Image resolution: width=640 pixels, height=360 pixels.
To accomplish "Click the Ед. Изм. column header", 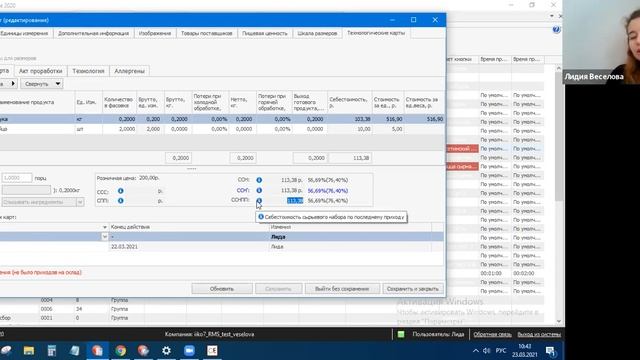I will pyautogui.click(x=88, y=102).
